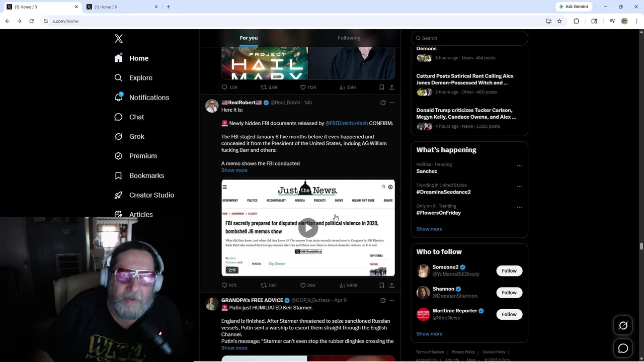The width and height of the screenshot is (644, 362).
Task: Open more options for #DreaminaSeedance2 trend
Action: click(x=519, y=186)
